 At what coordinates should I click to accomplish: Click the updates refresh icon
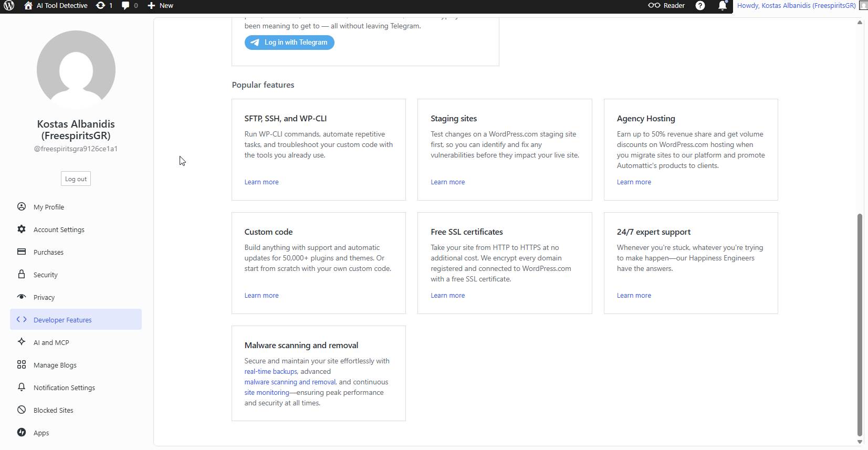[100, 5]
